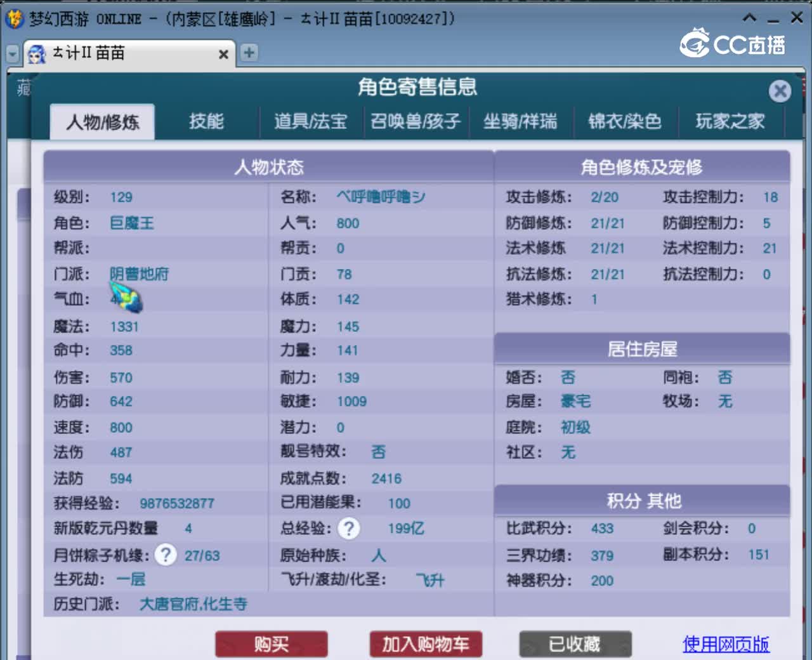This screenshot has width=812, height=660.
Task: Click the 房屋 value 豪宅
Action: 575,401
